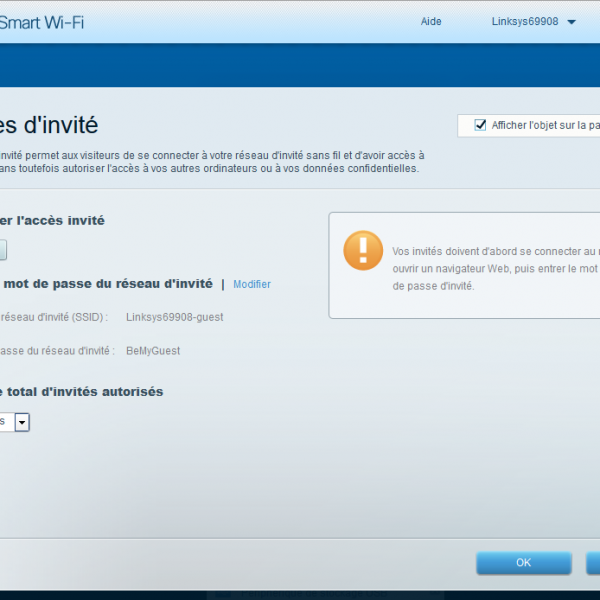The height and width of the screenshot is (600, 600).
Task: Click the 'Afficher l'objet sur la' checkbox label
Action: click(544, 125)
